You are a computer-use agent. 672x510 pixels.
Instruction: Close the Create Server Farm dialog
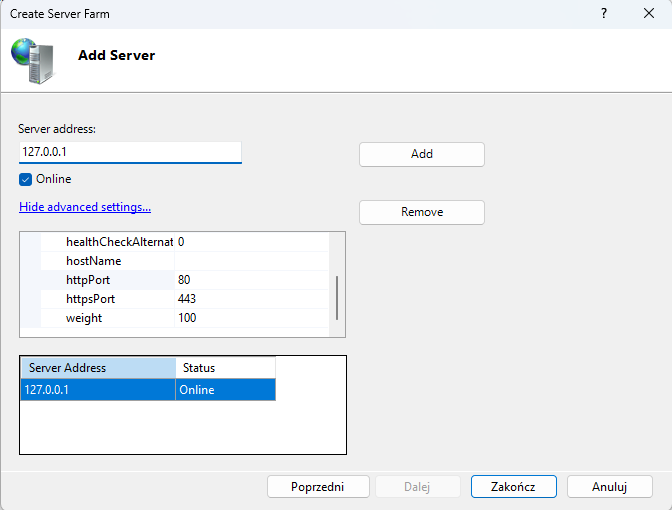(x=649, y=13)
